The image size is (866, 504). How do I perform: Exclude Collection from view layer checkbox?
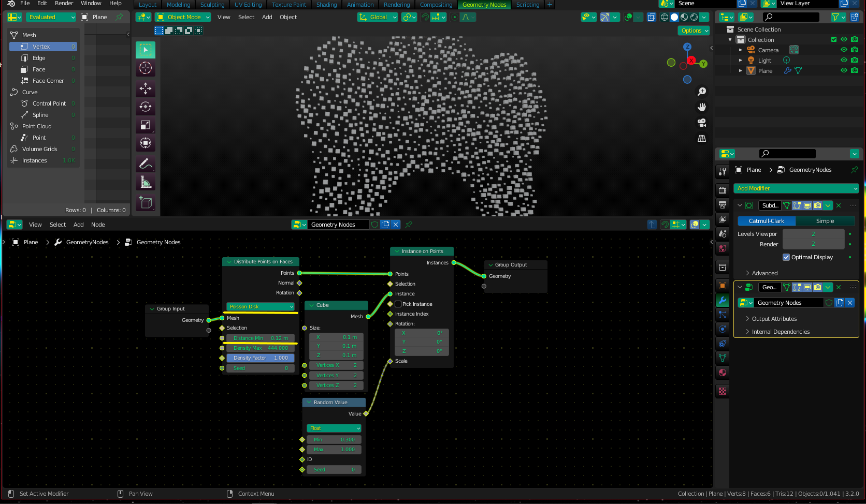tap(834, 39)
